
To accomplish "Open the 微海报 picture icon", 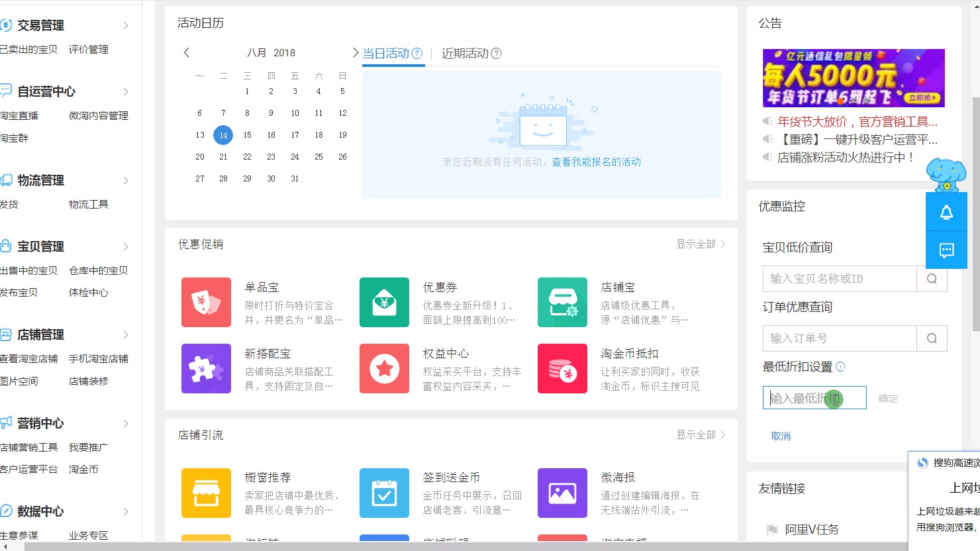I will click(562, 493).
